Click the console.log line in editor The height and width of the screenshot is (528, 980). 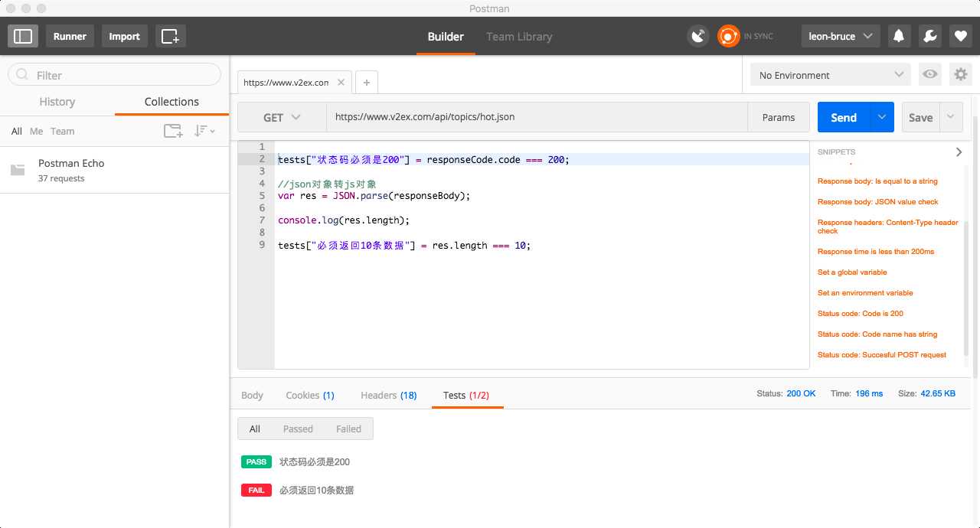click(344, 220)
